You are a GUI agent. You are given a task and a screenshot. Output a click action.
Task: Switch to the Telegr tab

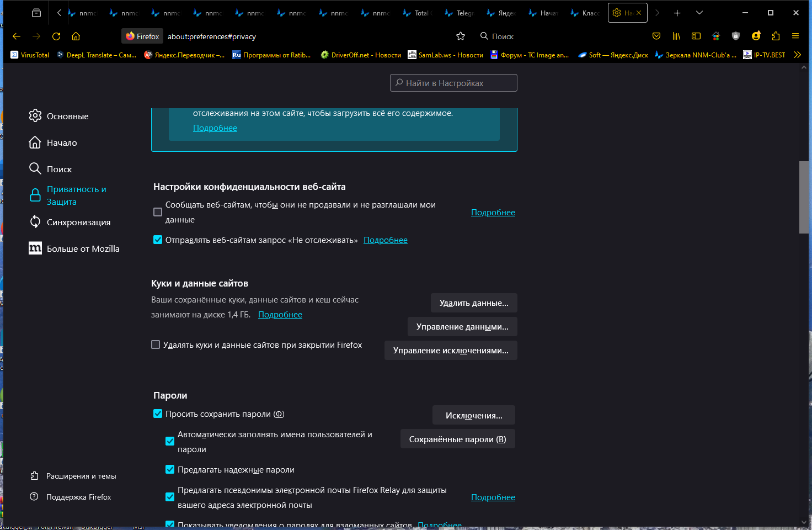pos(459,13)
